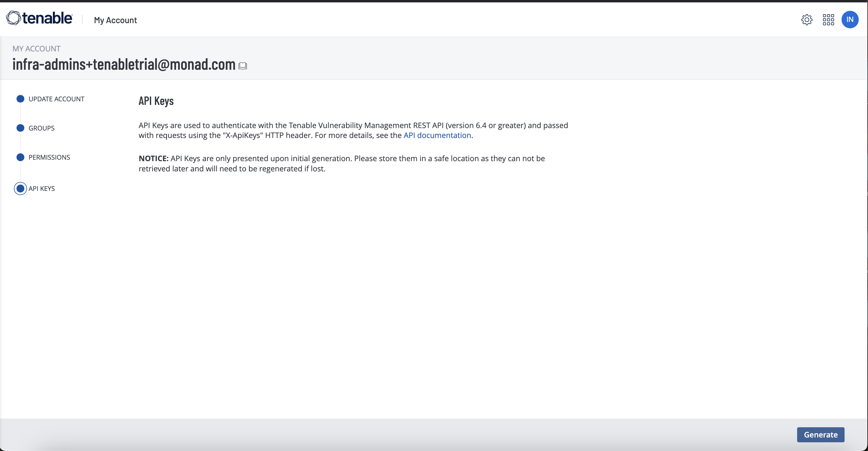Click the Permissions step dot
The width and height of the screenshot is (868, 451).
coord(20,157)
